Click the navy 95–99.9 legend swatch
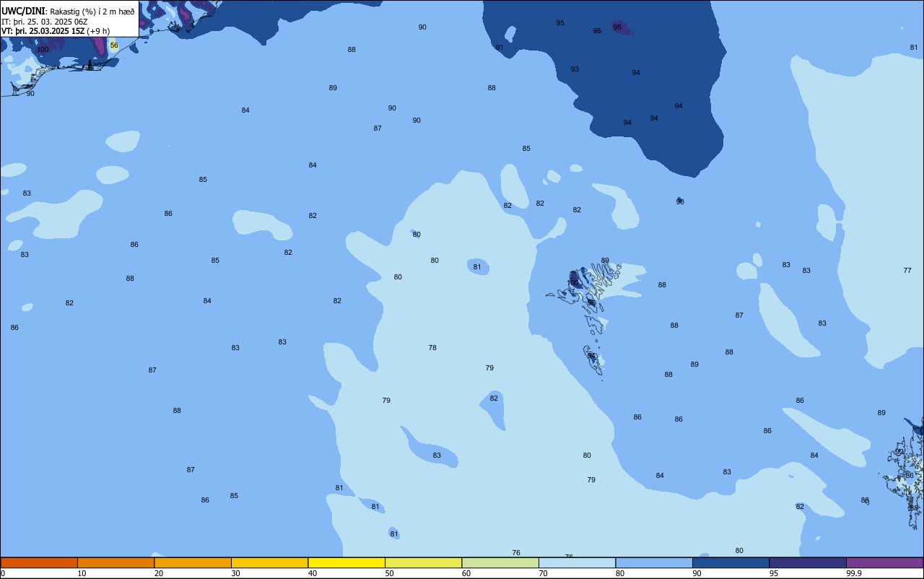The height and width of the screenshot is (579, 924). 808,562
